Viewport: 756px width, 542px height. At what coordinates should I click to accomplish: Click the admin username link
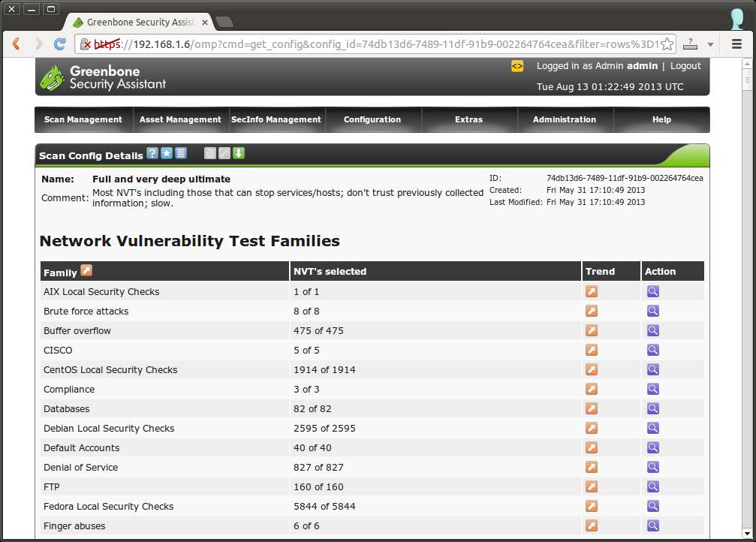click(642, 66)
